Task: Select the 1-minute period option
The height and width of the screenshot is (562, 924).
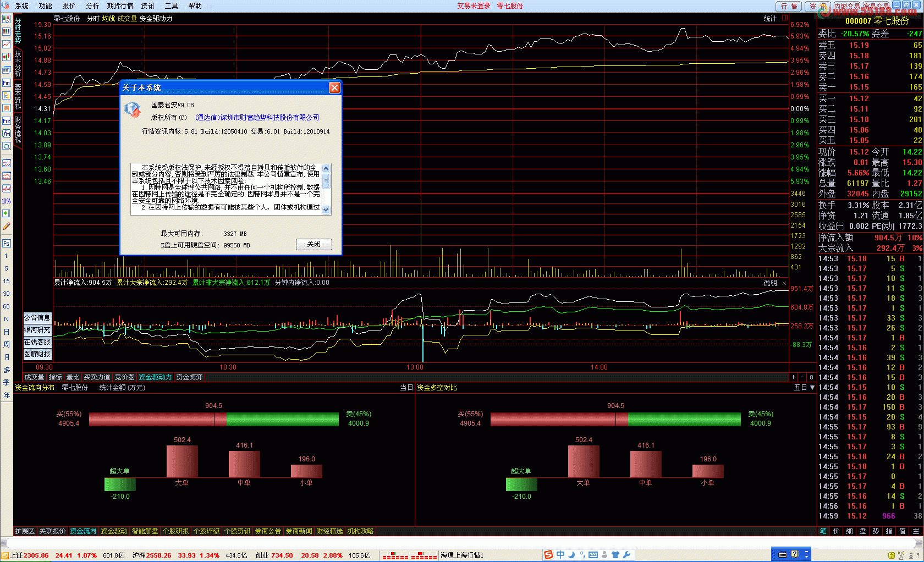Action: pos(7,256)
